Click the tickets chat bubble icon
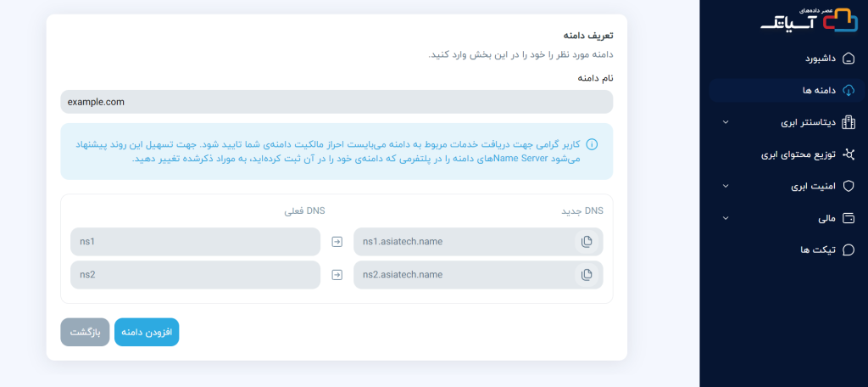868x387 pixels. (848, 250)
